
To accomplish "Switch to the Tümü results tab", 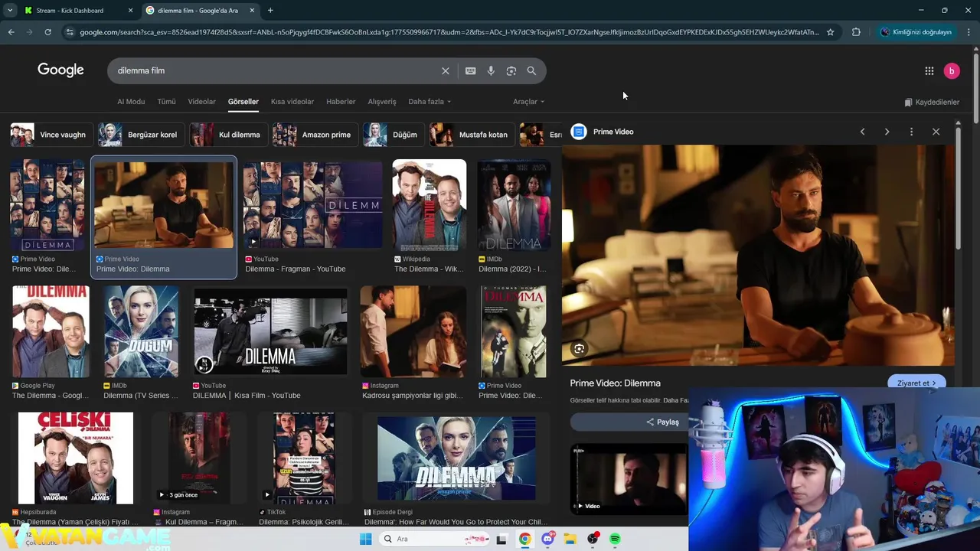I will (166, 102).
